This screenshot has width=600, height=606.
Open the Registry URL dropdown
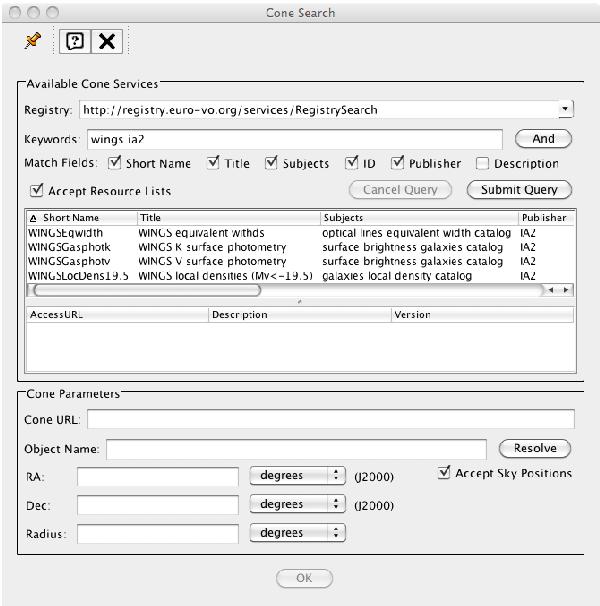tap(565, 109)
